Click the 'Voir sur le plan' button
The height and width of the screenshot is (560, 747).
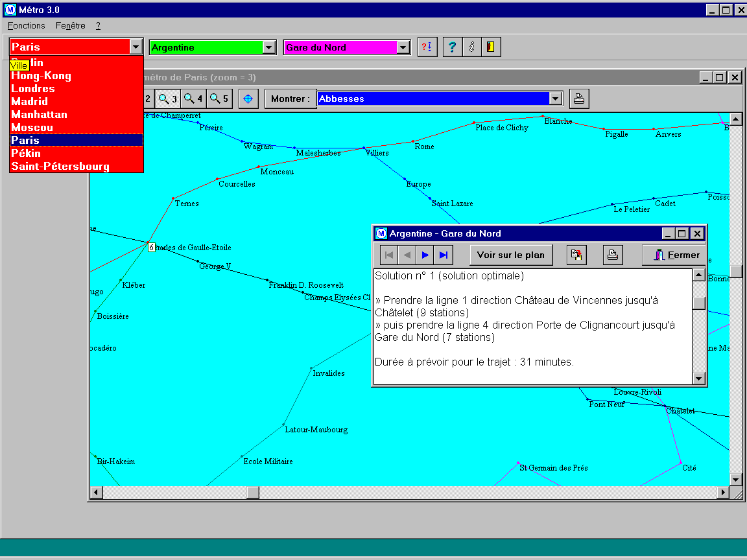511,255
